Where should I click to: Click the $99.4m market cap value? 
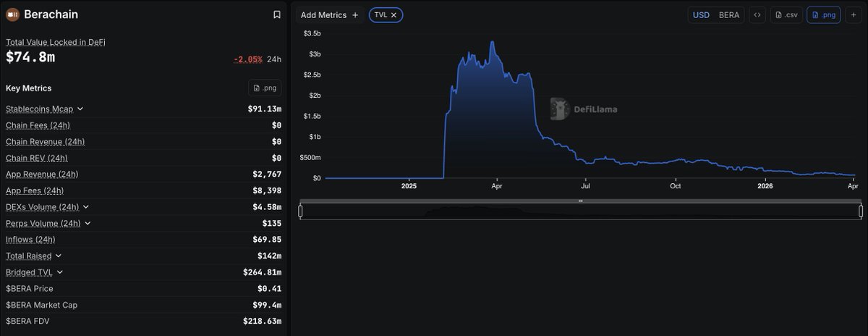click(267, 305)
